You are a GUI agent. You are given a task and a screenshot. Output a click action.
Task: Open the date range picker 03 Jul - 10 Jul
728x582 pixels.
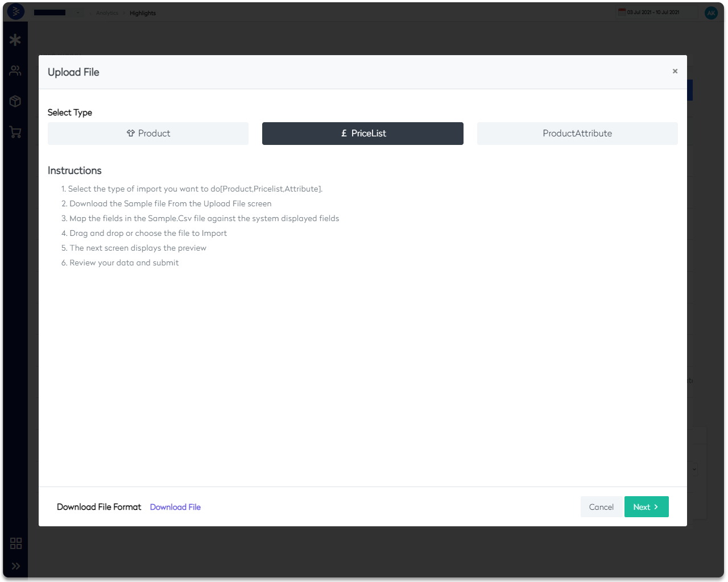pos(654,11)
